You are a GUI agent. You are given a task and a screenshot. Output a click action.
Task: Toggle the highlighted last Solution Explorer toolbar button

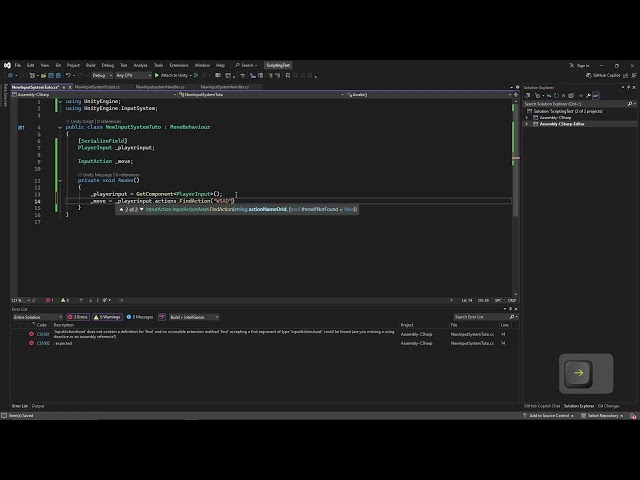point(596,96)
